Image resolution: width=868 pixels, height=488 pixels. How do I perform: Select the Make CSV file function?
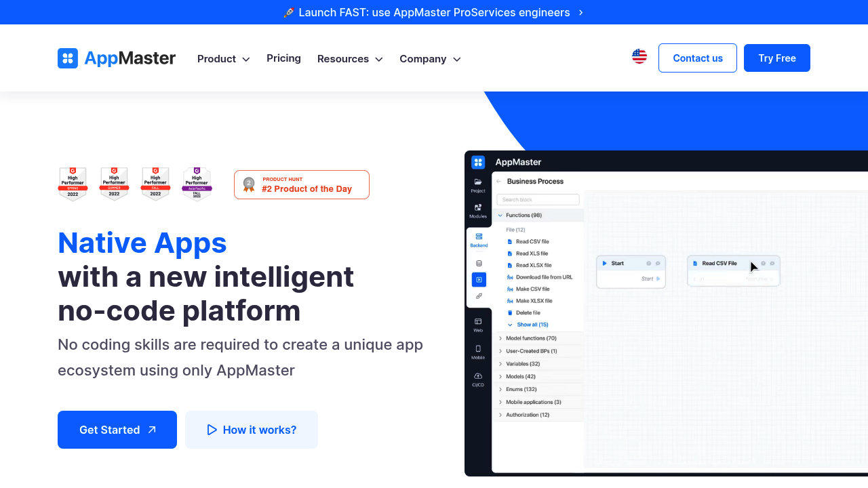tap(528, 289)
